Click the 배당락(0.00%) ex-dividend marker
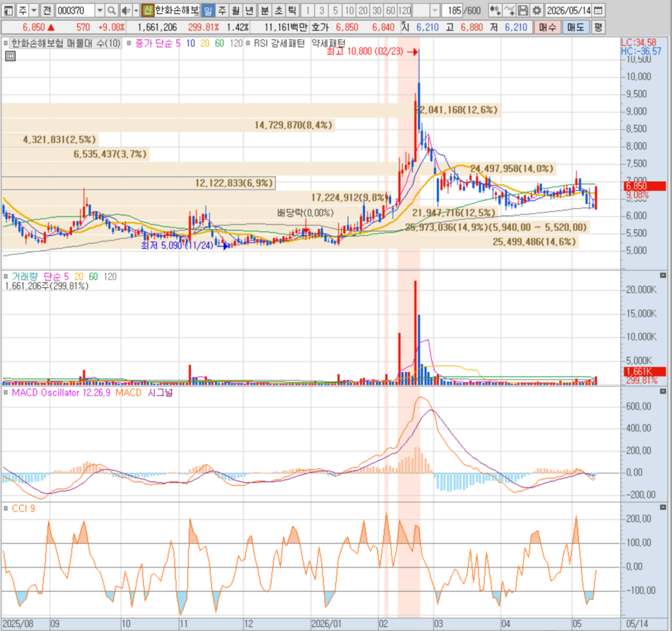This screenshot has height=631, width=672. (305, 213)
